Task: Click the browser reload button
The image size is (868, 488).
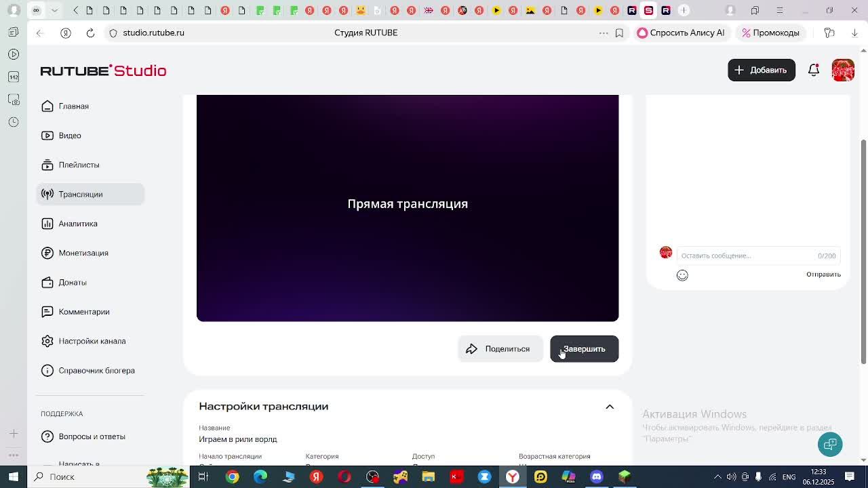Action: pos(90,33)
